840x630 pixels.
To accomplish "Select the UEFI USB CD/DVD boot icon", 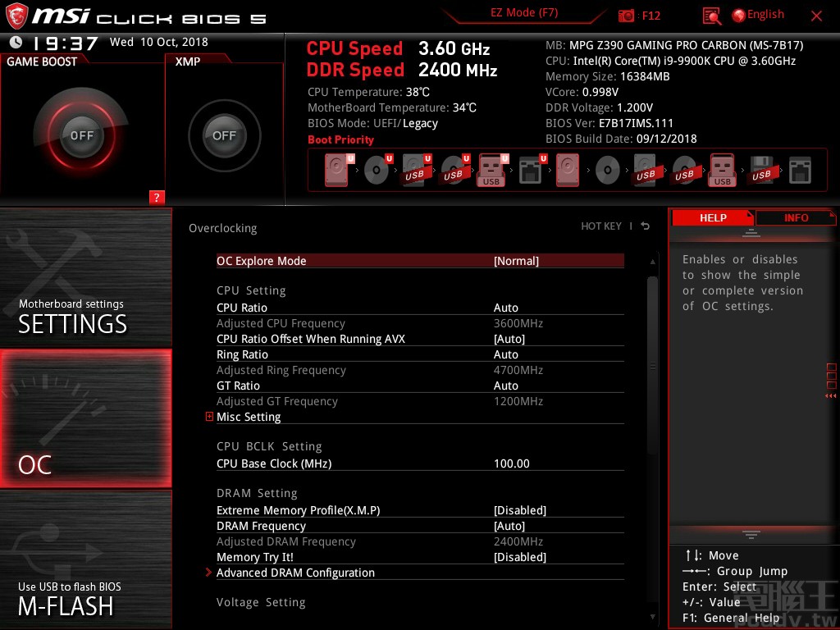I will click(454, 170).
